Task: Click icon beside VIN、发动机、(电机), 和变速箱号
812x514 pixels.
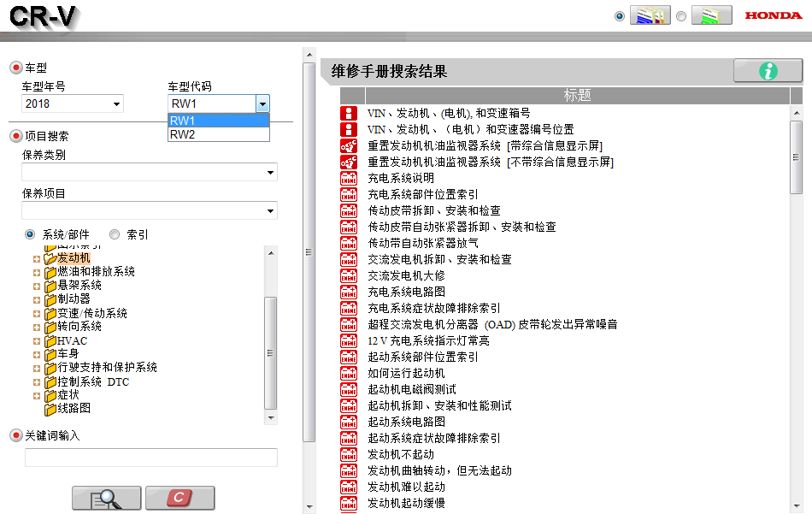Action: (x=349, y=113)
